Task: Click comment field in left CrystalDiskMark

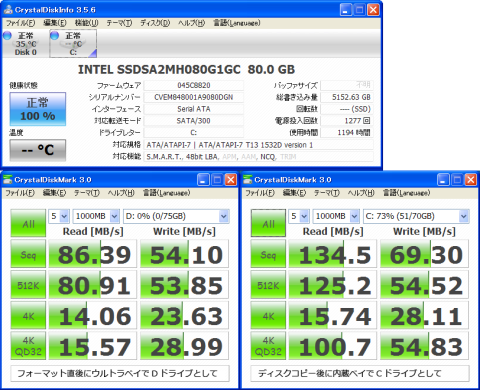Action: 120,373
